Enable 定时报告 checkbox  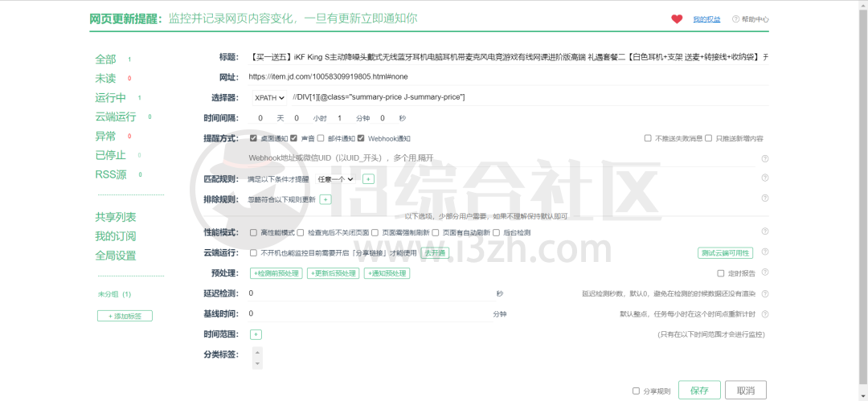721,273
